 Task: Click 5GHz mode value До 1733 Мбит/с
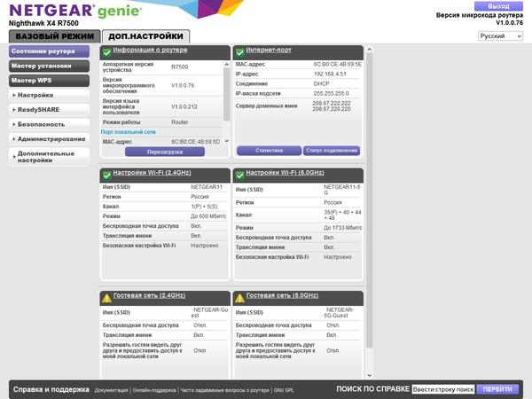coord(342,228)
